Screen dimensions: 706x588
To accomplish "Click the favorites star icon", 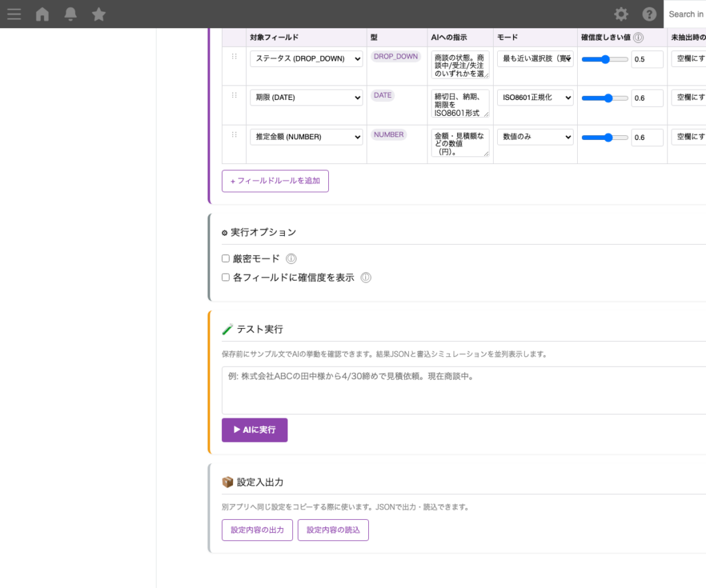I will [99, 14].
